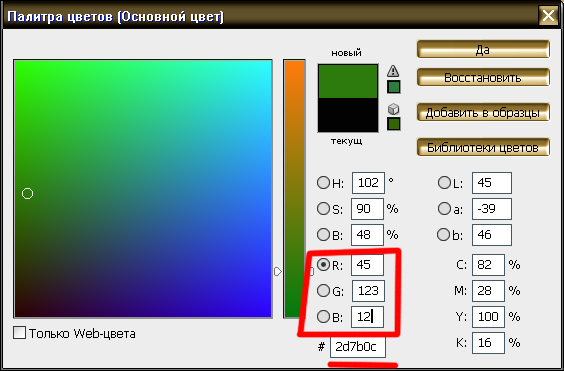
Task: Select the closest in-gamut color swatch
Action: point(394,87)
